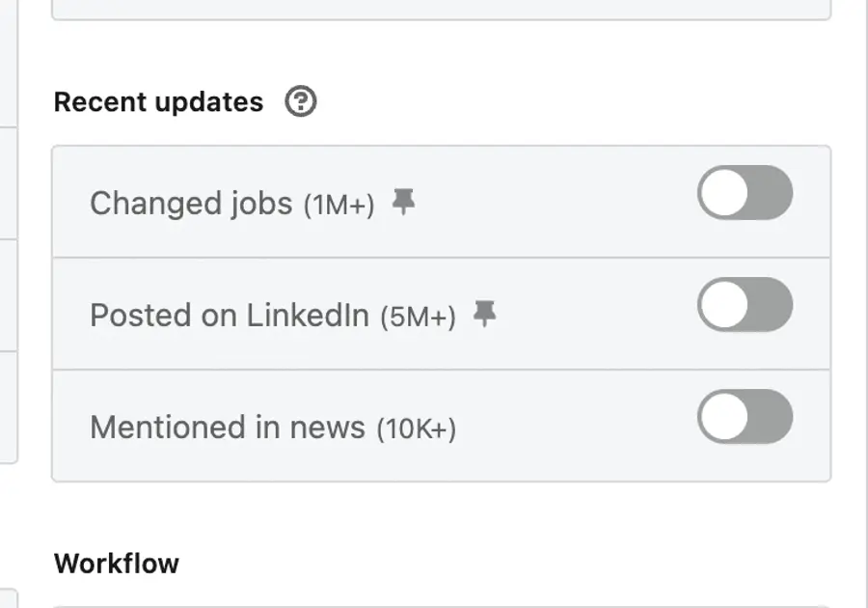The width and height of the screenshot is (868, 608).
Task: Click the Posted on LinkedIn label
Action: coord(230,316)
